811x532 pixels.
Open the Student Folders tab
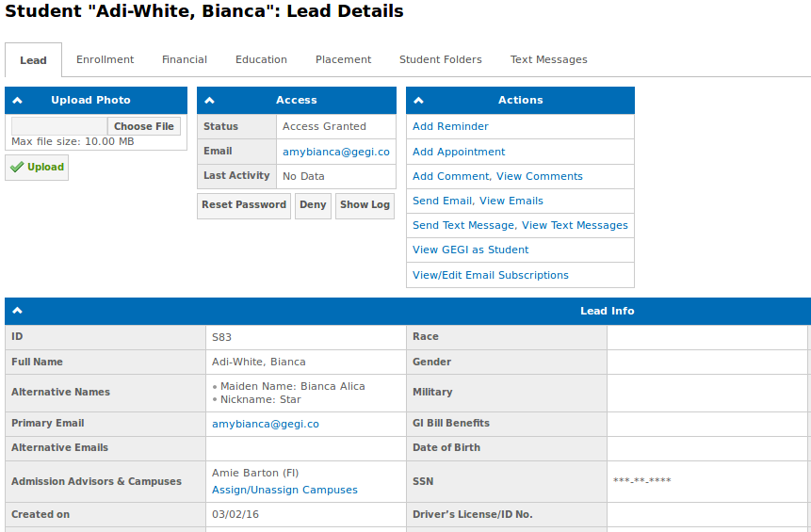coord(440,59)
